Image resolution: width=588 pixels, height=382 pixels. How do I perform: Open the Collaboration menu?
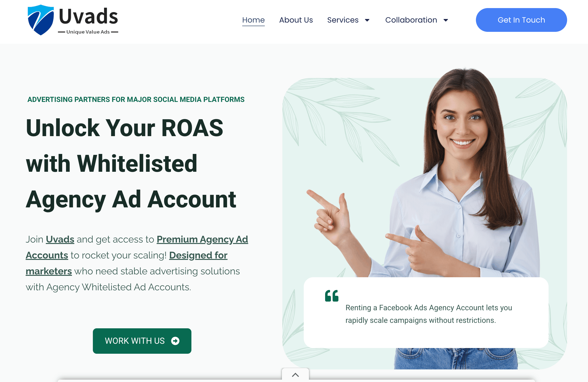pyautogui.click(x=411, y=20)
